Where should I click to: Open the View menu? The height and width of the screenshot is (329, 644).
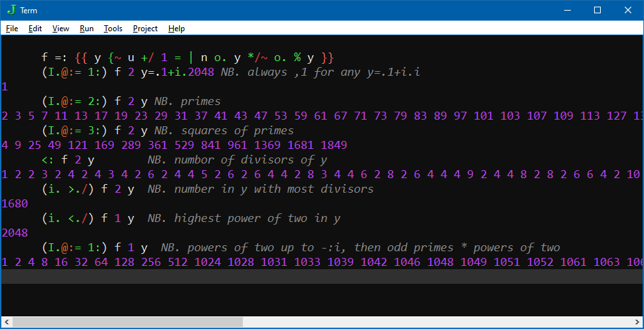pyautogui.click(x=61, y=29)
